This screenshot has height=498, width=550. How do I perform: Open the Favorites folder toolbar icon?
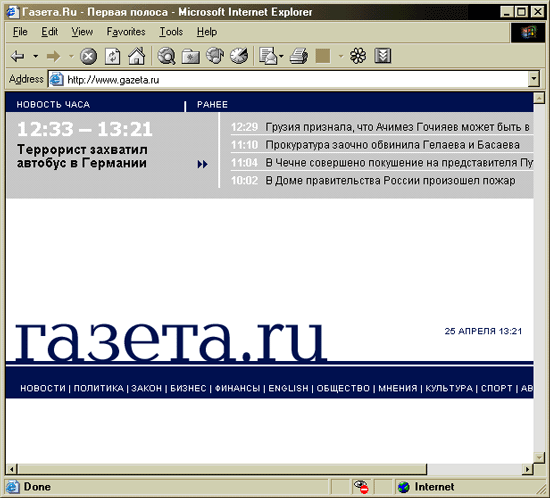pyautogui.click(x=190, y=56)
